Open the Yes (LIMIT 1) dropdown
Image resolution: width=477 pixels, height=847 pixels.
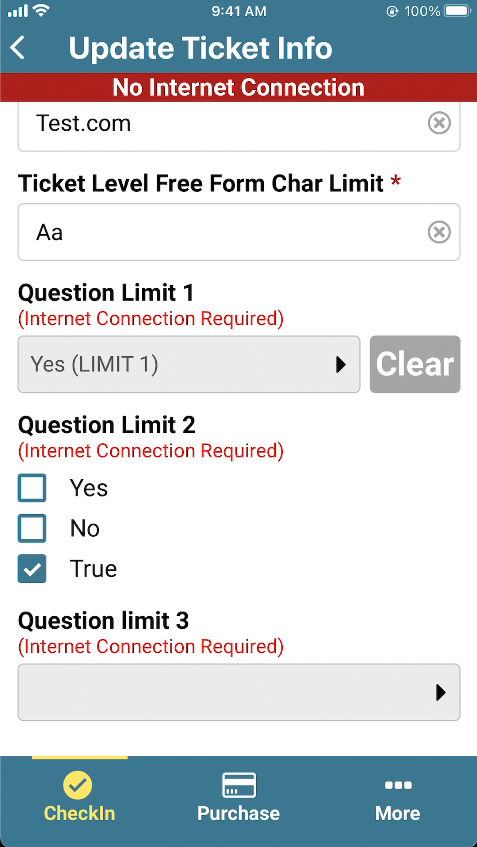189,365
